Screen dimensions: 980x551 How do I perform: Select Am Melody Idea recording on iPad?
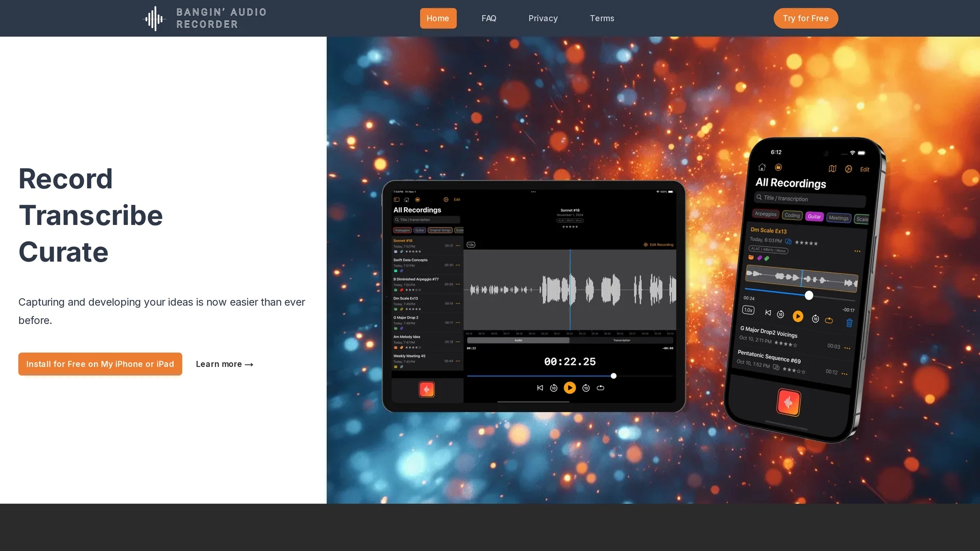(x=427, y=342)
